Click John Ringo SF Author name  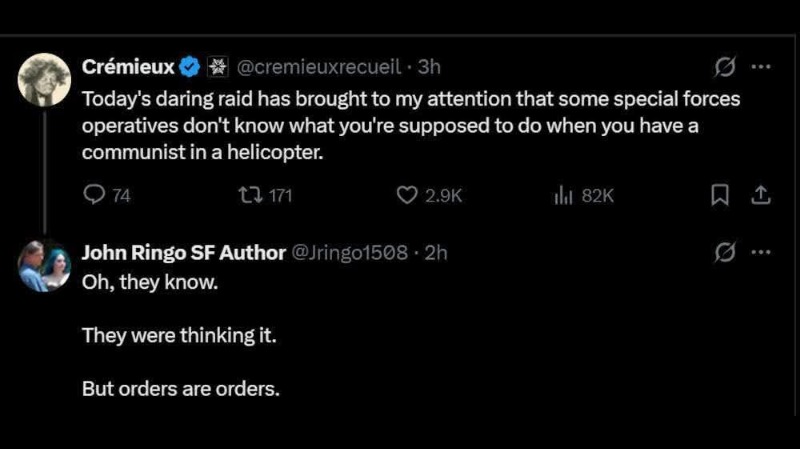tap(183, 252)
